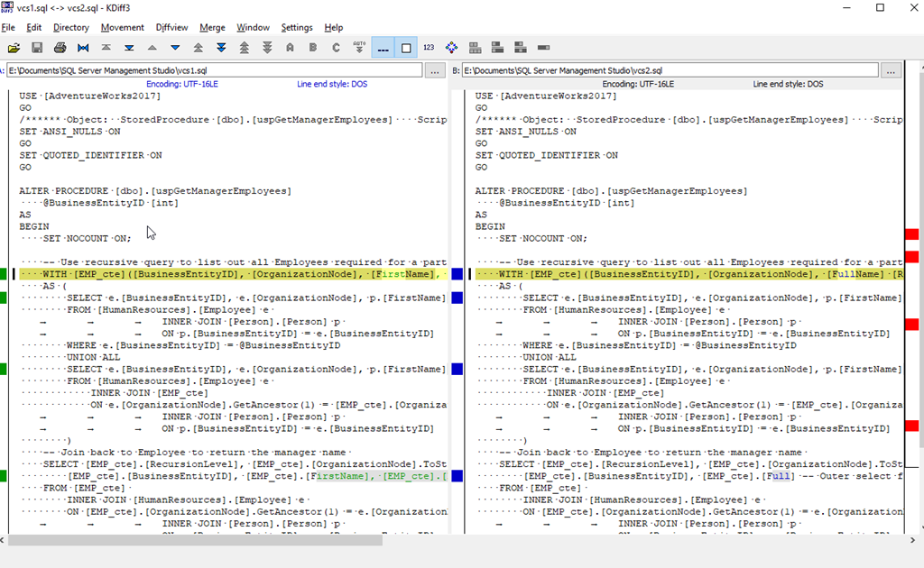Reload the file comparison
This screenshot has height=568, width=924.
coord(84,47)
